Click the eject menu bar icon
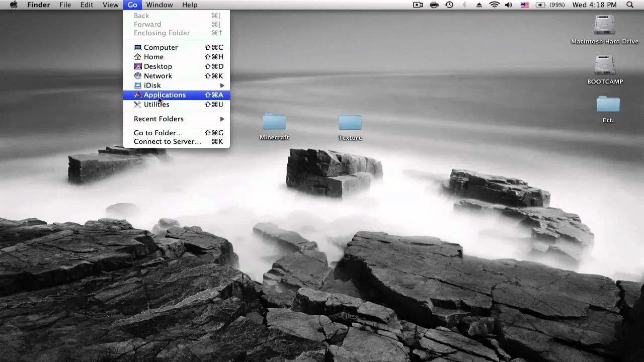644x362 pixels. pos(479,5)
